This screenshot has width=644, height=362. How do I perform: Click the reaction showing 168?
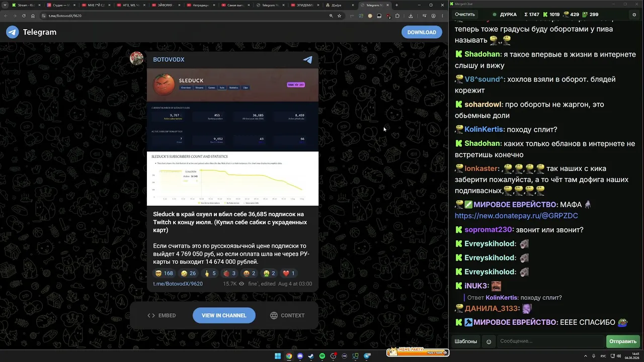click(163, 274)
